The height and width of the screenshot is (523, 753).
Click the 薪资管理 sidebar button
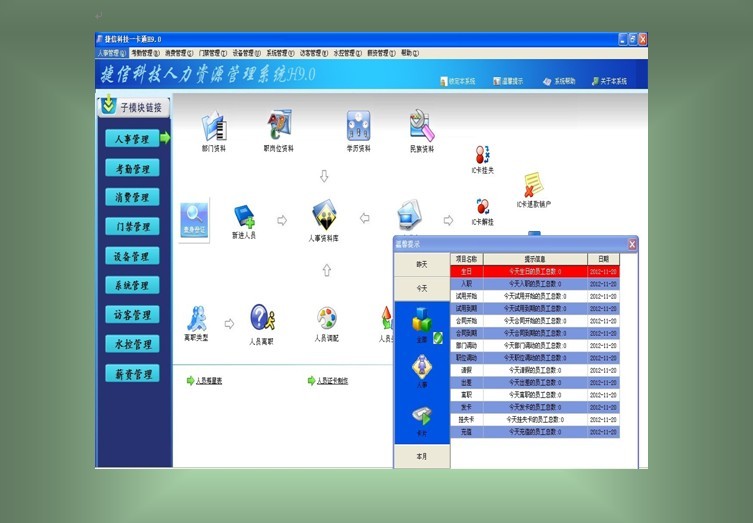(x=133, y=374)
